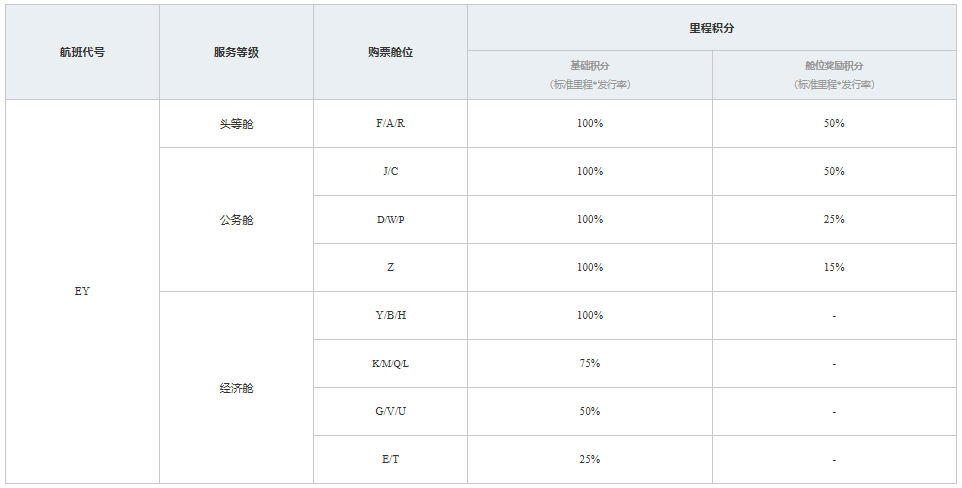Click the 里程积分 header cell

tap(712, 28)
